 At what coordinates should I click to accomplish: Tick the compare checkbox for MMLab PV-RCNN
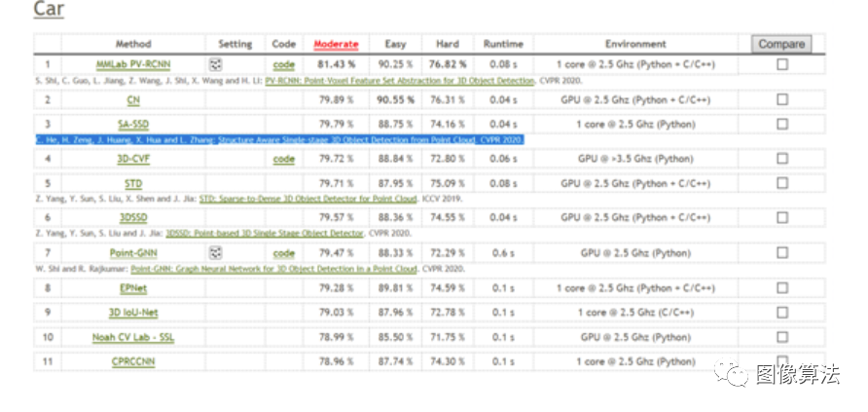pos(781,64)
